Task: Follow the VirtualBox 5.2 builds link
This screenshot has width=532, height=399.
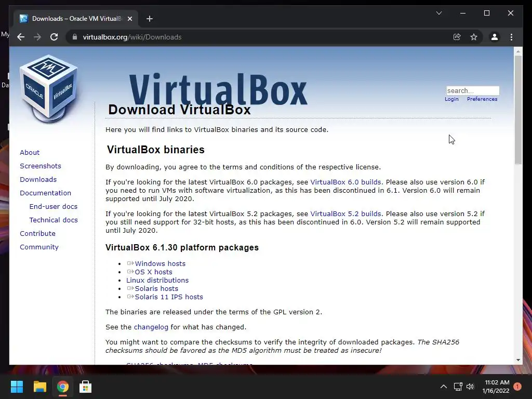Action: pyautogui.click(x=345, y=214)
